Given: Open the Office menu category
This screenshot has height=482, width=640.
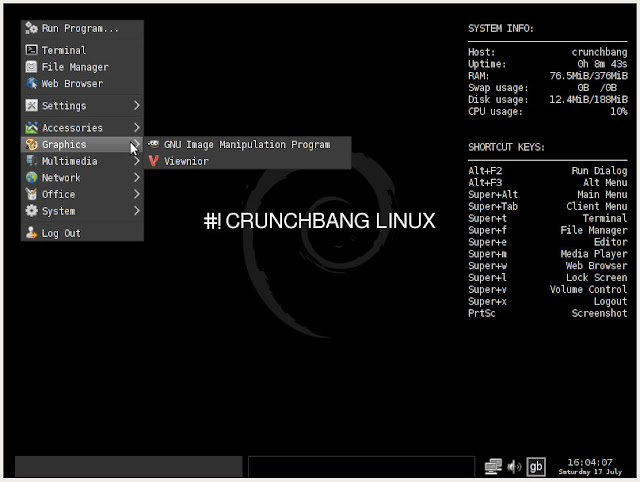Looking at the screenshot, I should point(82,194).
